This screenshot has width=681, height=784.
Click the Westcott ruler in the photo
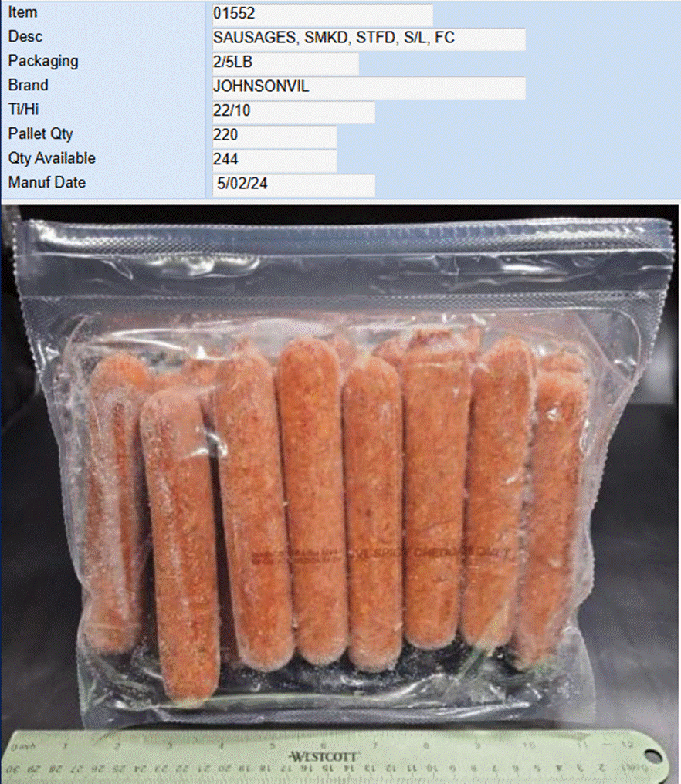coord(336,756)
